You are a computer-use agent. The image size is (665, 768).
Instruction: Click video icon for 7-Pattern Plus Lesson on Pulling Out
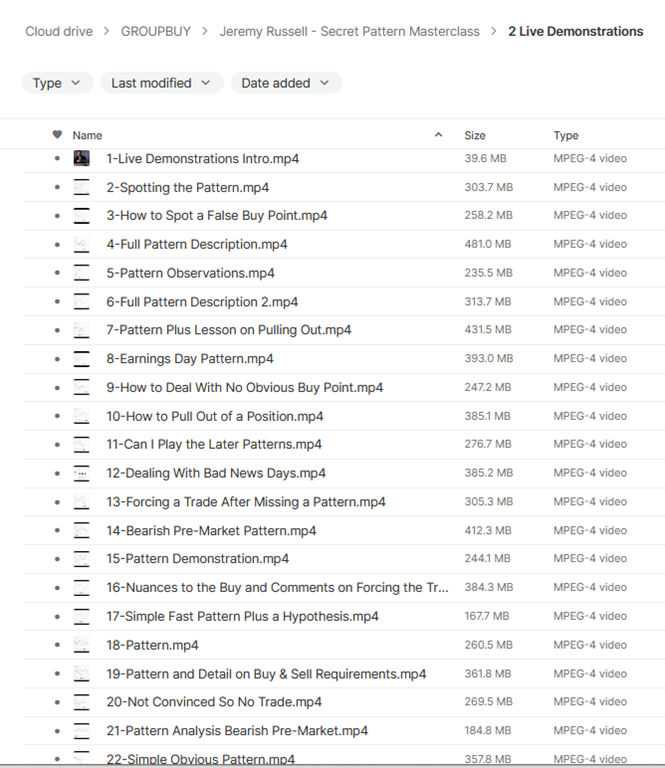[81, 330]
